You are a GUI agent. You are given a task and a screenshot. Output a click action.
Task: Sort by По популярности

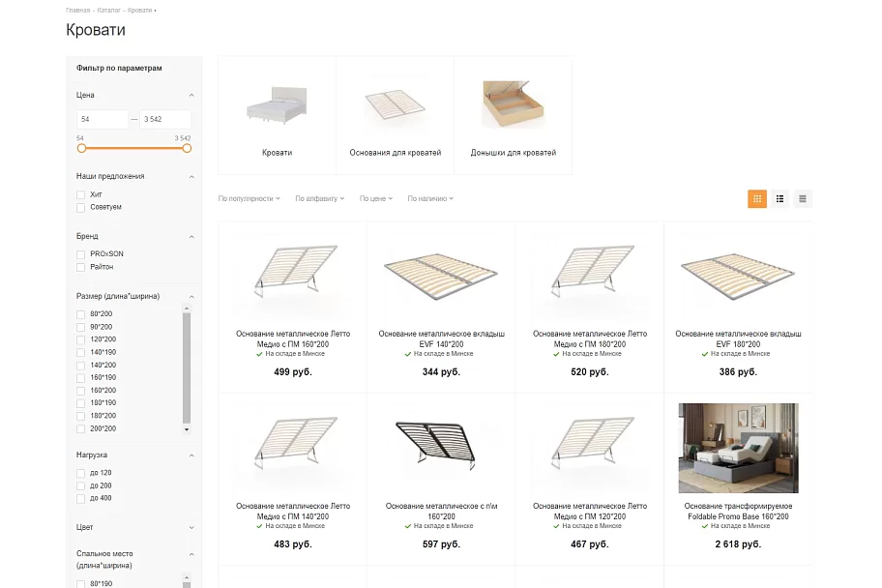[249, 198]
